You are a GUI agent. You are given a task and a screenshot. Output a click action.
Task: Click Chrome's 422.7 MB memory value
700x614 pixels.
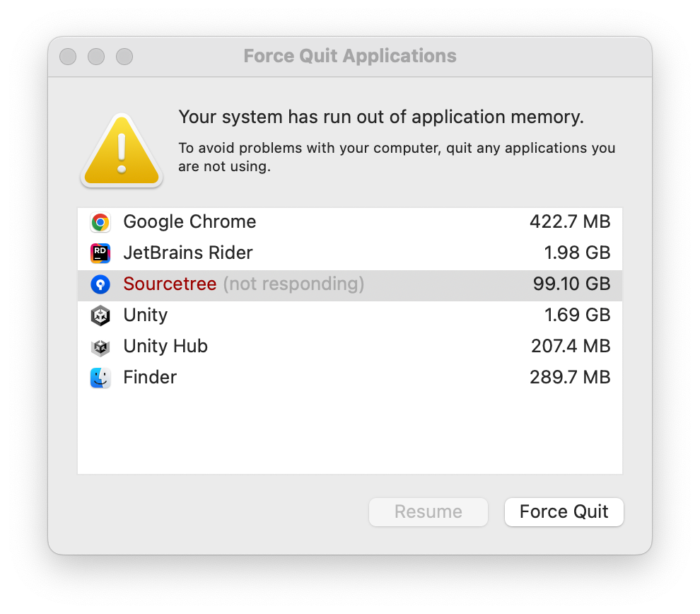pyautogui.click(x=570, y=222)
